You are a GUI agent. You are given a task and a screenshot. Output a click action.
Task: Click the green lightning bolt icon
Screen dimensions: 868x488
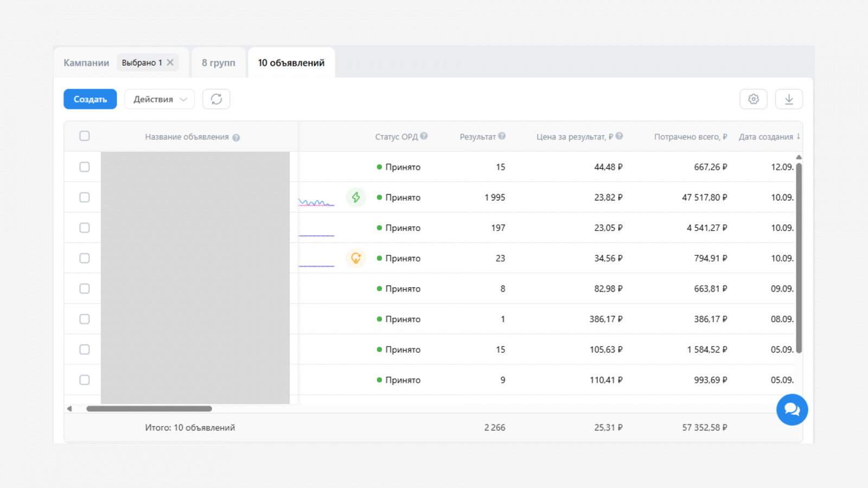coord(356,197)
